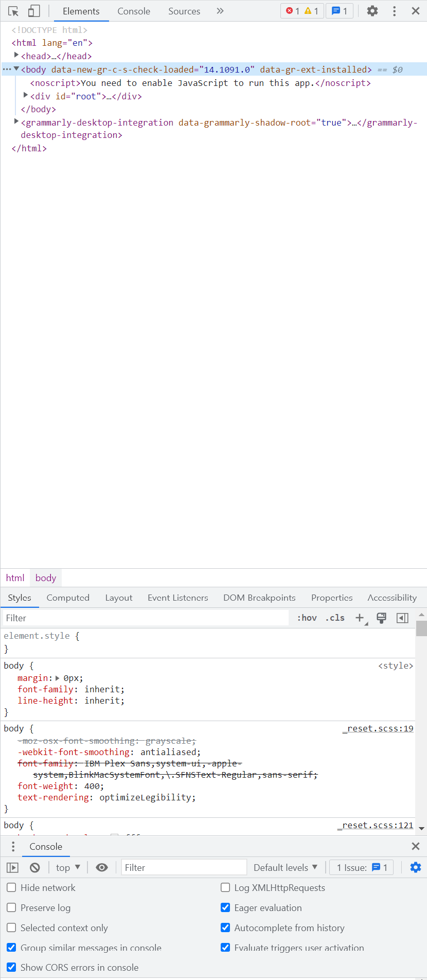The height and width of the screenshot is (980, 427).
Task: Check the Preserve log option
Action: coord(11,907)
